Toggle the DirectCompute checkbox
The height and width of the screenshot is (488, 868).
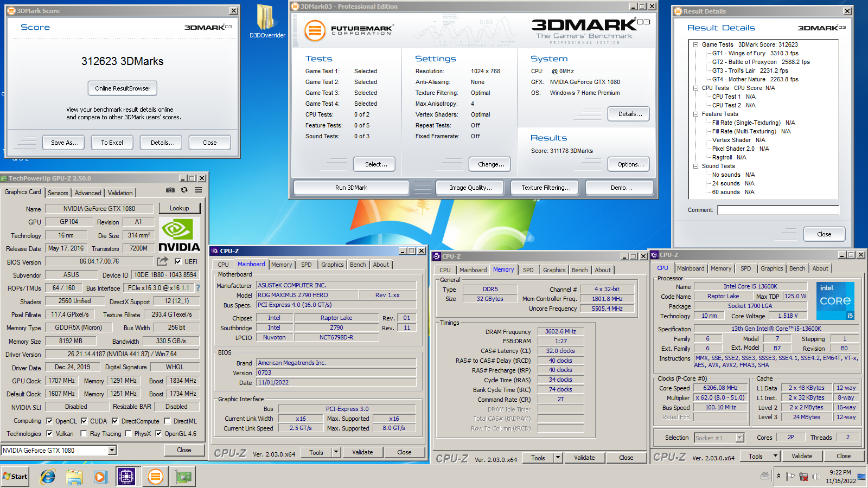click(x=115, y=421)
